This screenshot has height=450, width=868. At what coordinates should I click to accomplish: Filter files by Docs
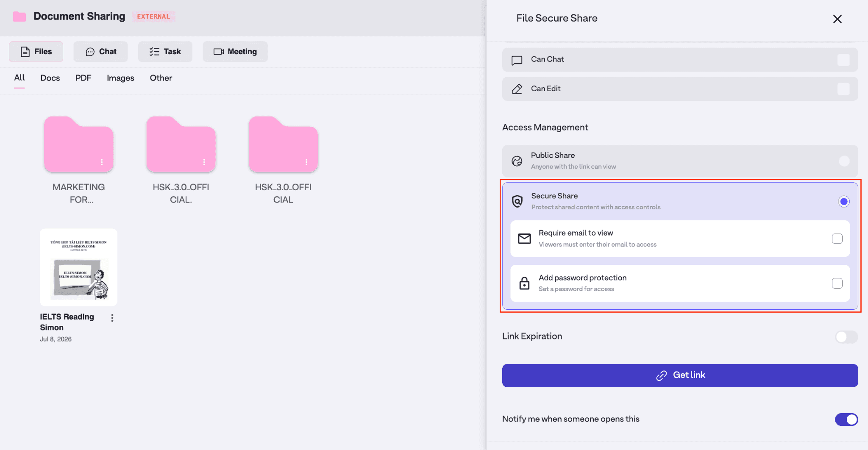click(x=50, y=78)
